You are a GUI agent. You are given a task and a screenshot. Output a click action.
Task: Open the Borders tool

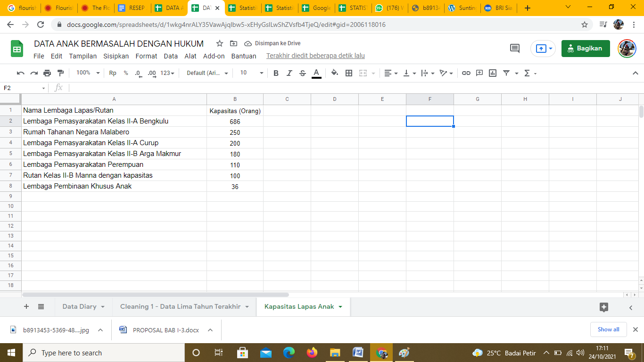click(349, 73)
